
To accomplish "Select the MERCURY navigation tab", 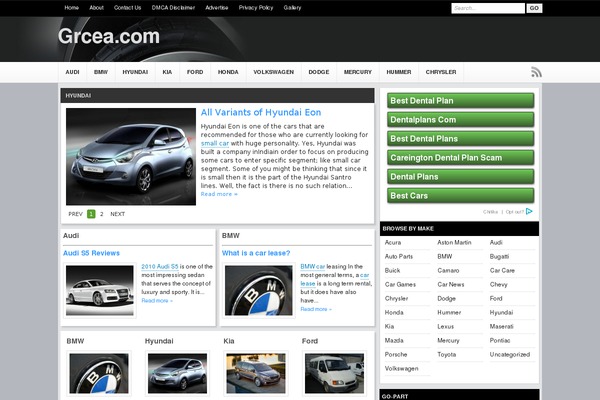I will coord(358,72).
